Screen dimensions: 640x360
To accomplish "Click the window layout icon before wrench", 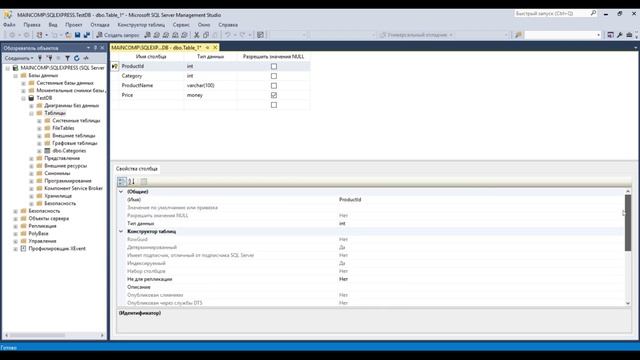I will (x=610, y=35).
